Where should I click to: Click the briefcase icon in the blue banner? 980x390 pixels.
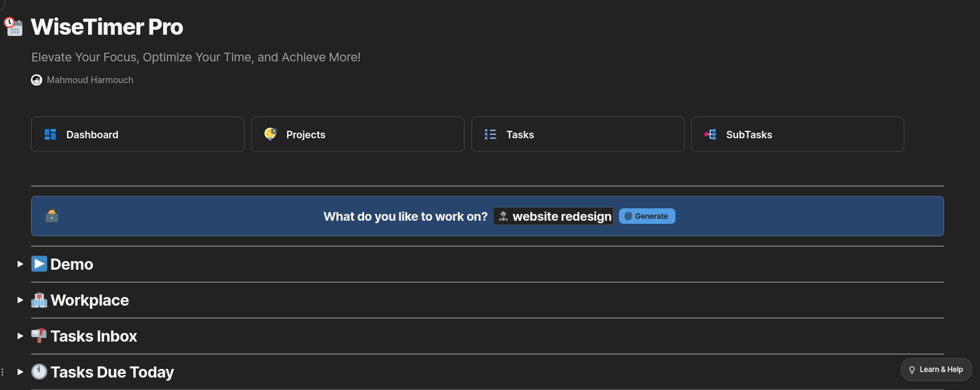coord(52,216)
